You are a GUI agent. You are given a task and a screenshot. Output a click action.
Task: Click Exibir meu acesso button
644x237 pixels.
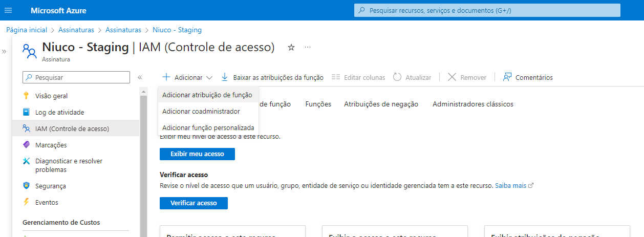tap(197, 154)
